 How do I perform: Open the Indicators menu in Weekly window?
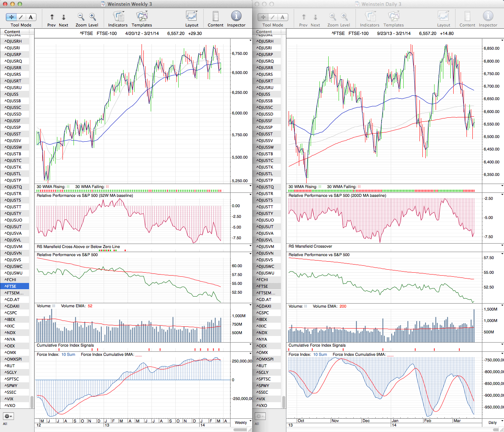[x=118, y=17]
